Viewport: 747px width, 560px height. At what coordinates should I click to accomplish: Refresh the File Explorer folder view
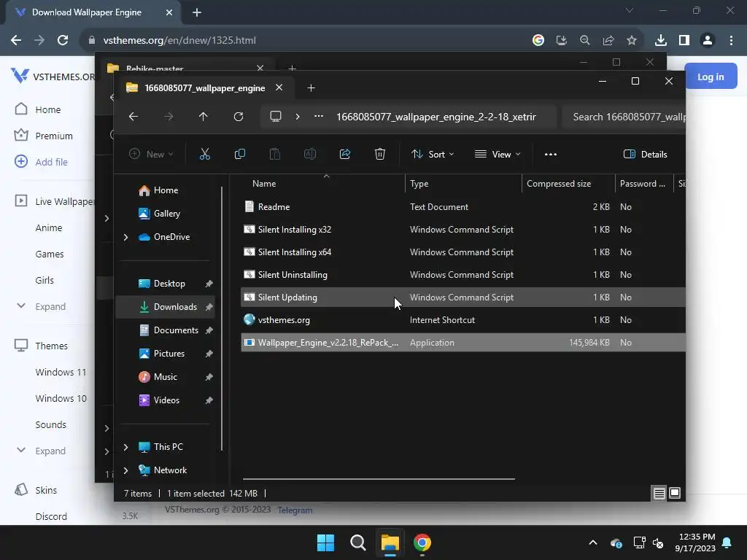click(239, 117)
